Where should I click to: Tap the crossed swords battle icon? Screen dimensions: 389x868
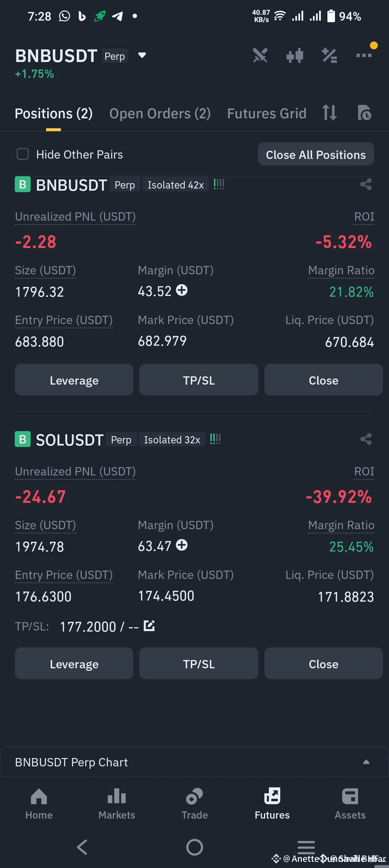point(260,56)
